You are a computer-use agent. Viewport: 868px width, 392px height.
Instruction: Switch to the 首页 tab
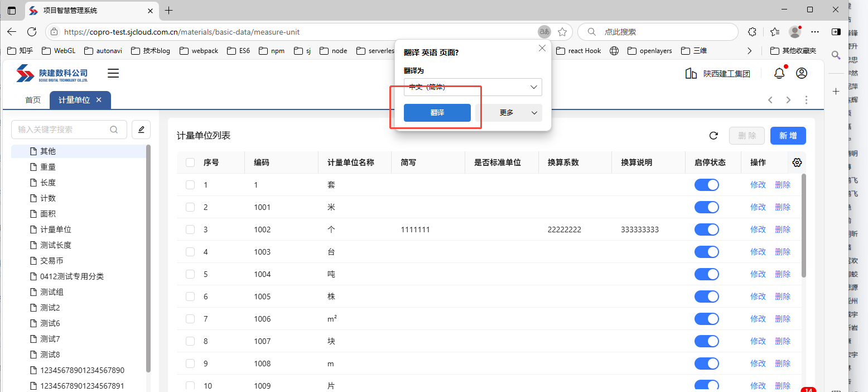pos(33,100)
